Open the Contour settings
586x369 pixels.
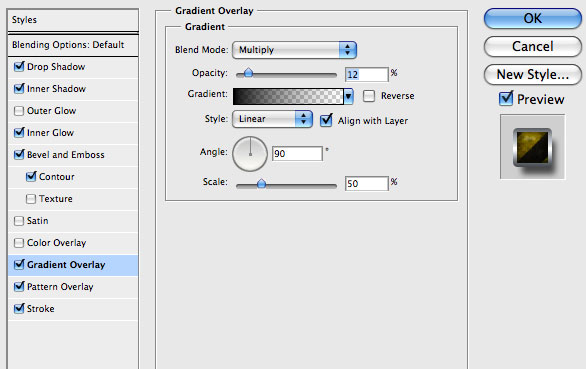[x=56, y=177]
